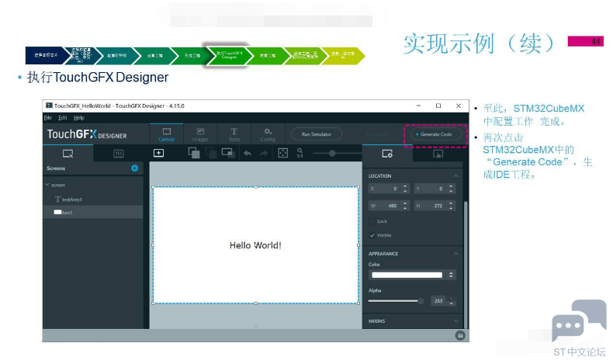Select textArea1 in the tree

coord(71,199)
